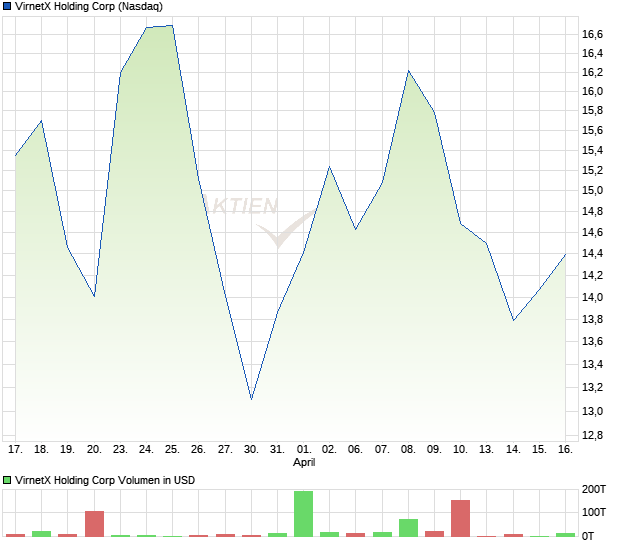
Task: Click the x-axis date label 30.
Action: coord(251,449)
